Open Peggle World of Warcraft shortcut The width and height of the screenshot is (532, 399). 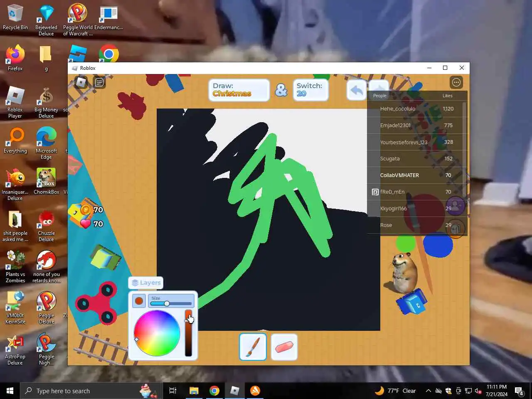(78, 20)
